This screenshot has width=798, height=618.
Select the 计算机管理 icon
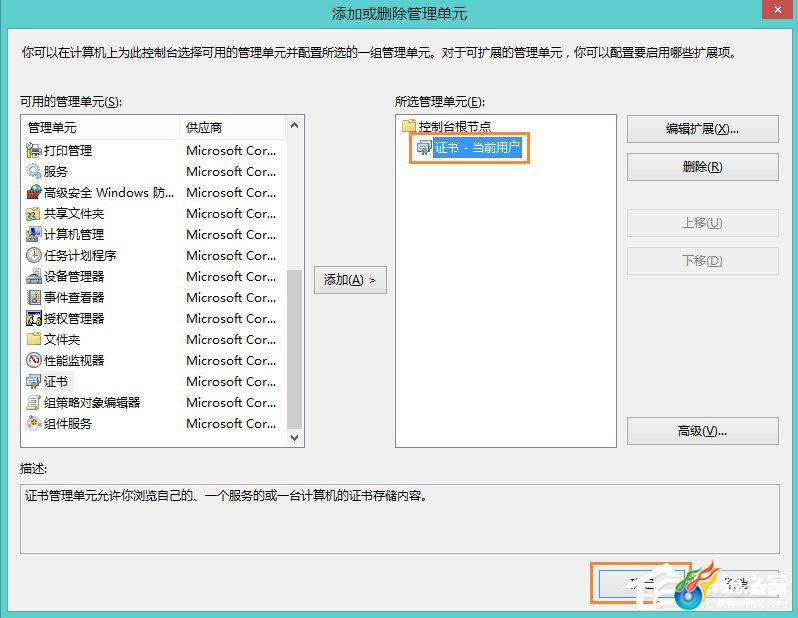(x=34, y=234)
